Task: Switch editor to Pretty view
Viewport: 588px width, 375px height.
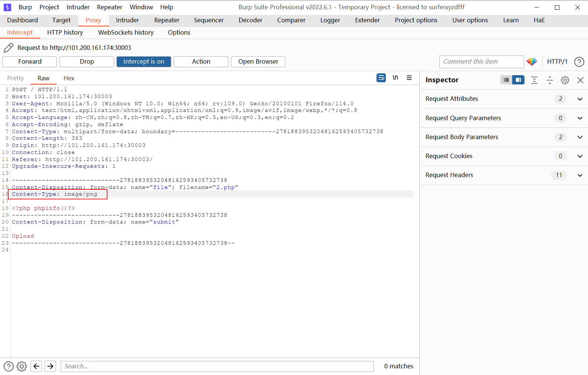Action: pyautogui.click(x=16, y=78)
